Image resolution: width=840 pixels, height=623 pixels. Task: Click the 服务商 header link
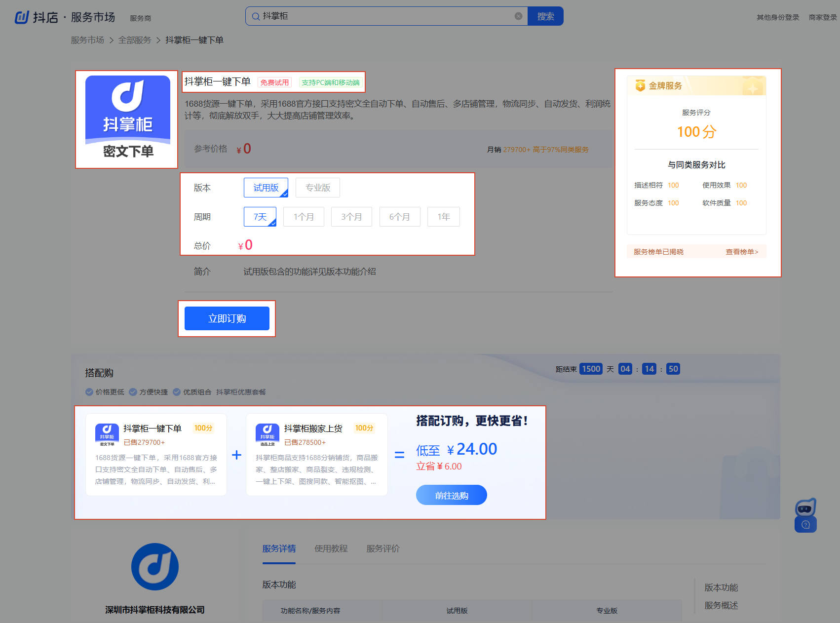[x=141, y=18]
